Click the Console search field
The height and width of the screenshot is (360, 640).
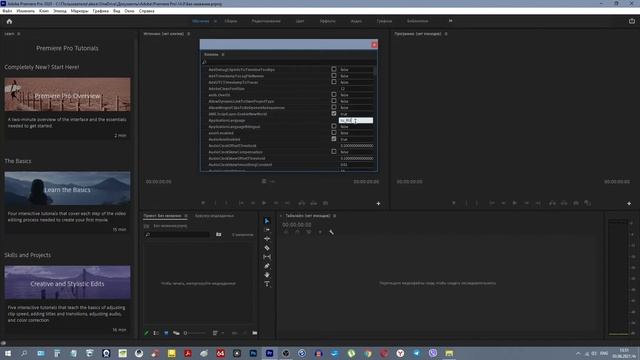pyautogui.click(x=289, y=62)
